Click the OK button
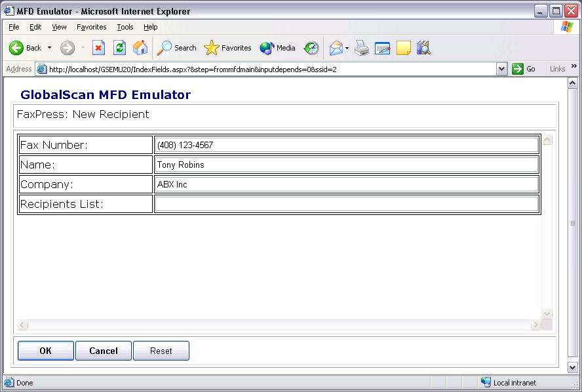Viewport: 582px width, 392px height. coord(46,351)
